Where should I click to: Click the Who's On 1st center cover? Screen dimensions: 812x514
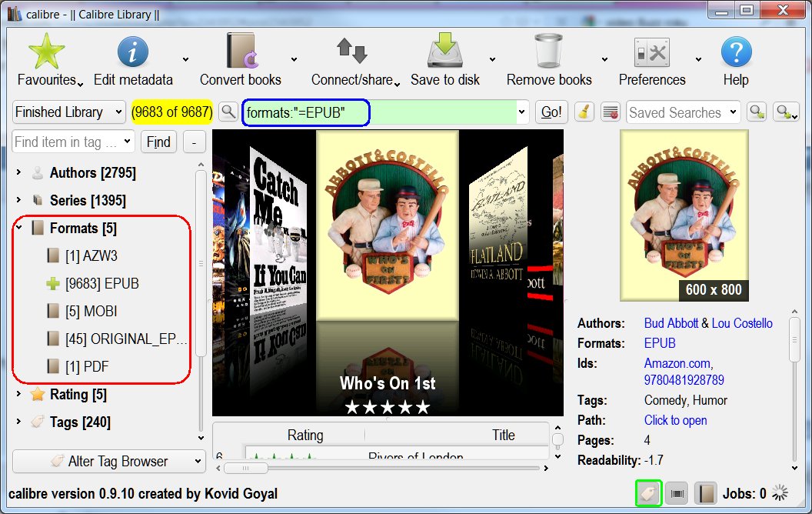pyautogui.click(x=388, y=225)
